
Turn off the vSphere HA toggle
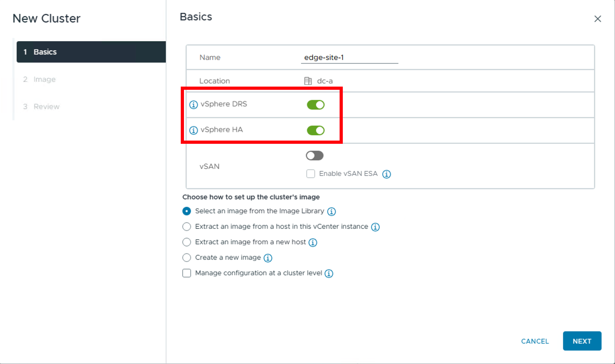[316, 130]
